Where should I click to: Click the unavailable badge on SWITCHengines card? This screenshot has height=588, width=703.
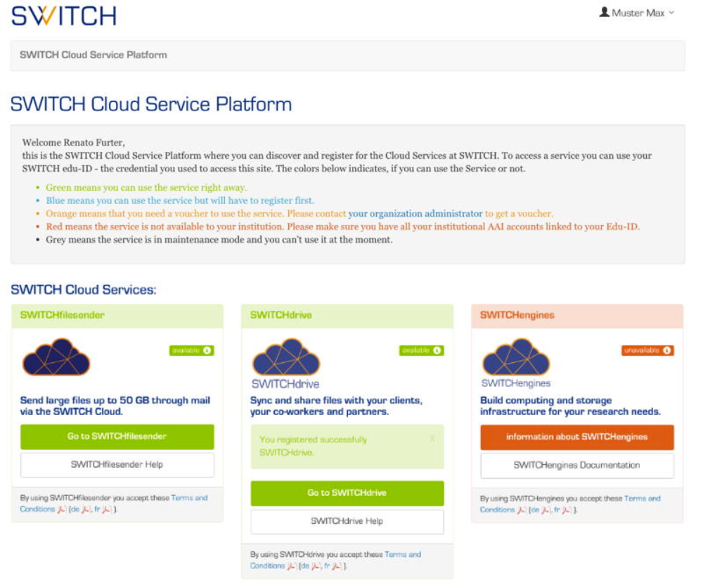click(647, 350)
